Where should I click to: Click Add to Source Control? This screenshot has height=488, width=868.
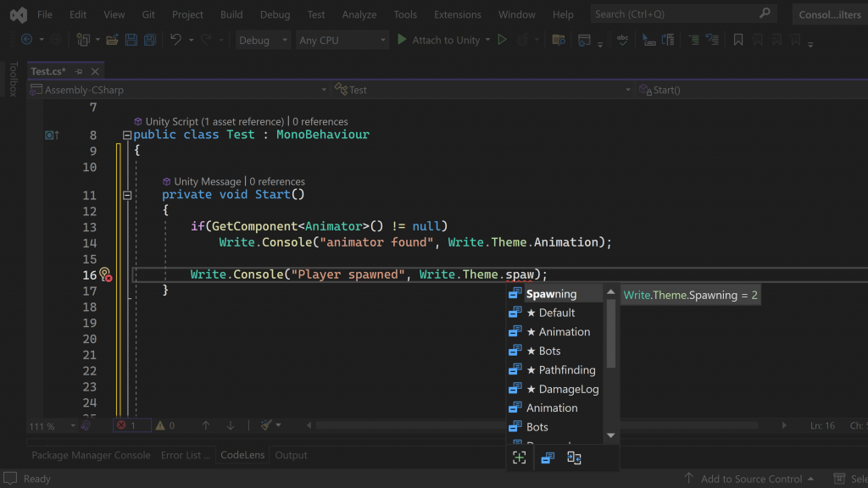[750, 479]
